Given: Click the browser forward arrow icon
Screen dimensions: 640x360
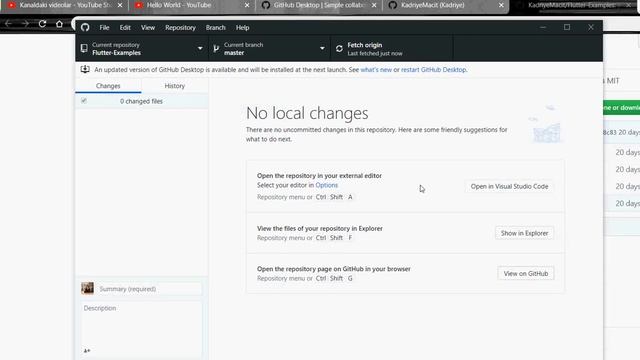Looking at the screenshot, I should 25,24.
